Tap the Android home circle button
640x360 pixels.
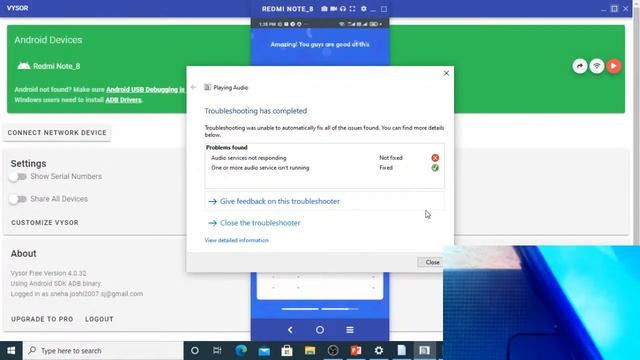(x=320, y=330)
